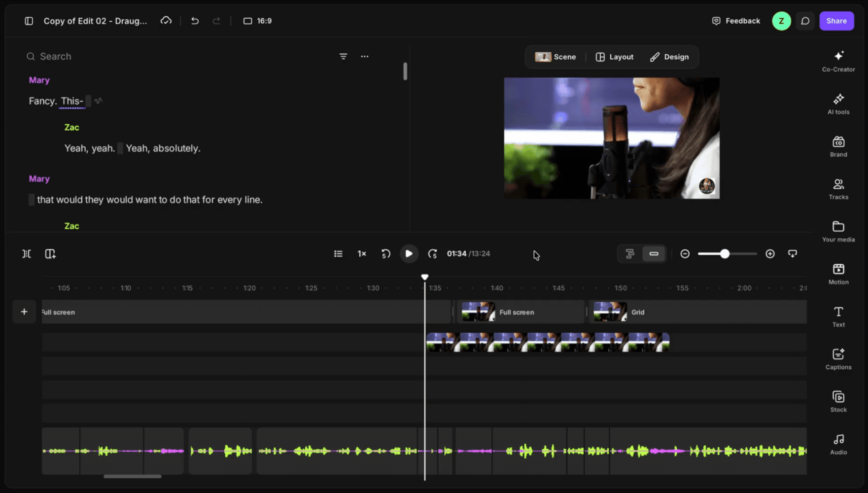Switch timeline to collapsed single-line view
This screenshot has width=868, height=493.
tap(654, 253)
